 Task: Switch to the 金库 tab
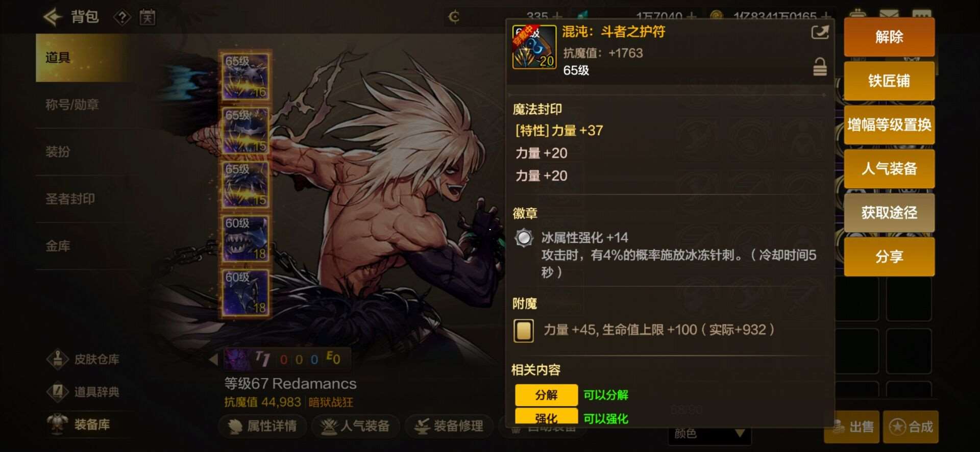pos(58,246)
